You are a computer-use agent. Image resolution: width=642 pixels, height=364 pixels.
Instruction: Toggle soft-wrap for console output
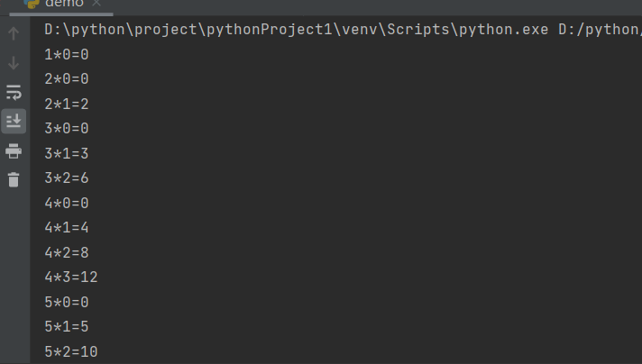14,92
